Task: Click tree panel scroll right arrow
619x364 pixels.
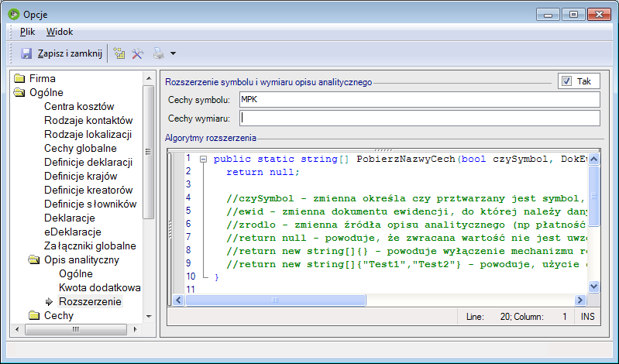Action: click(x=135, y=329)
